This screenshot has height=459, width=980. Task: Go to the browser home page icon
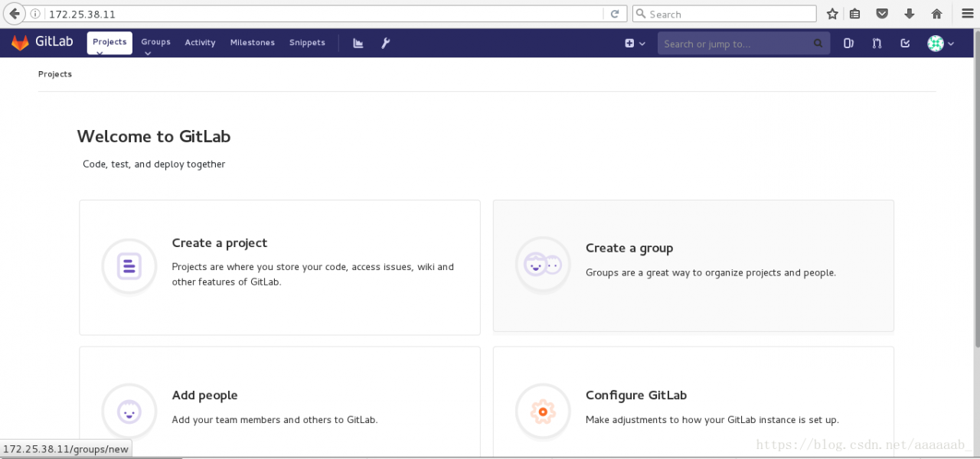[936, 14]
